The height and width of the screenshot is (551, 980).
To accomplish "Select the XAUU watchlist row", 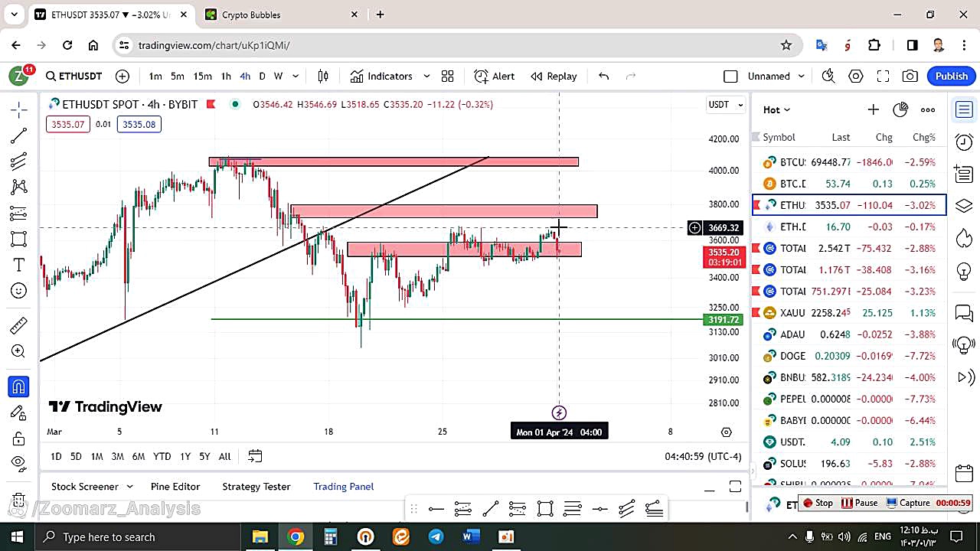I will (849, 312).
